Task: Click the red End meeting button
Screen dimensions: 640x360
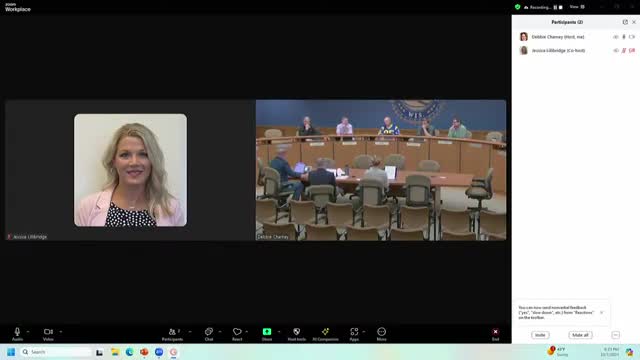Action: [496, 334]
